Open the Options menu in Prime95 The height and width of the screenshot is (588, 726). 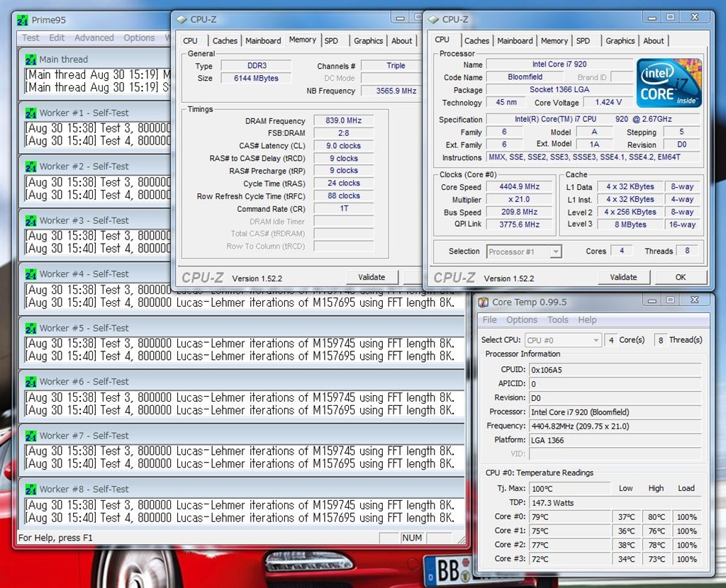139,38
